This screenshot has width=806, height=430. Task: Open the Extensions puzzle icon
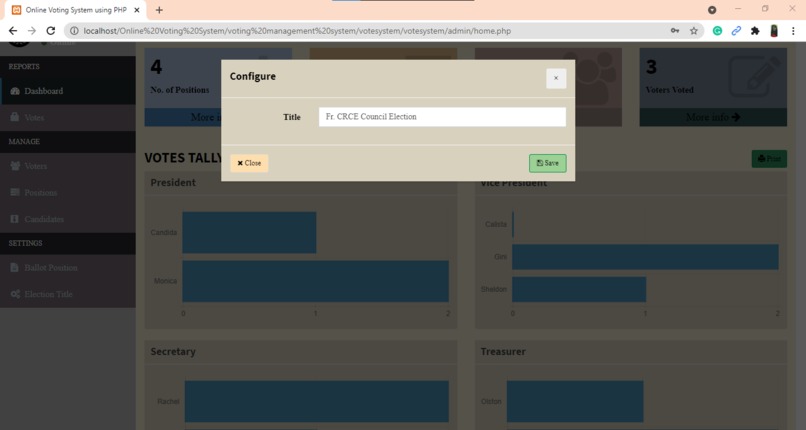[x=755, y=31]
